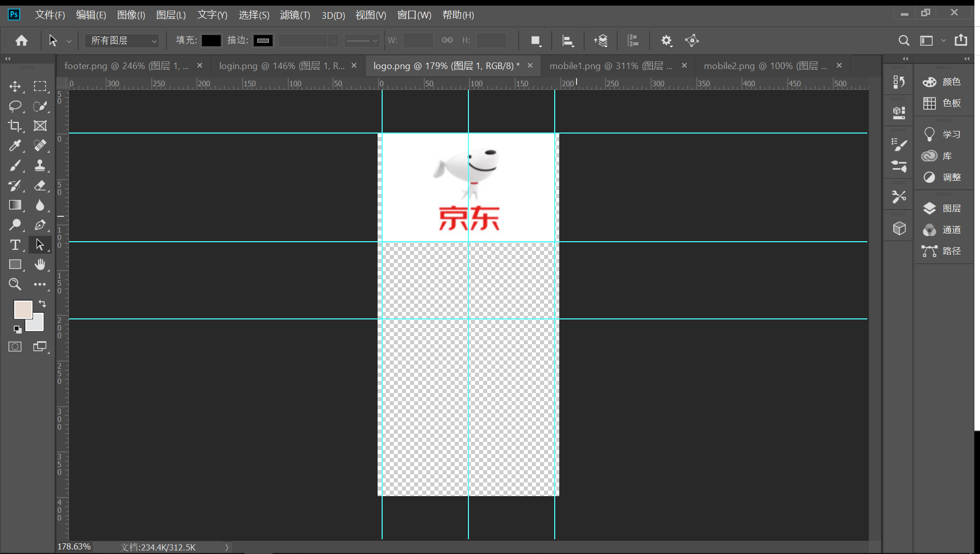Screen dimensions: 980x554
Task: Expand the status bar info arrow
Action: 227,547
